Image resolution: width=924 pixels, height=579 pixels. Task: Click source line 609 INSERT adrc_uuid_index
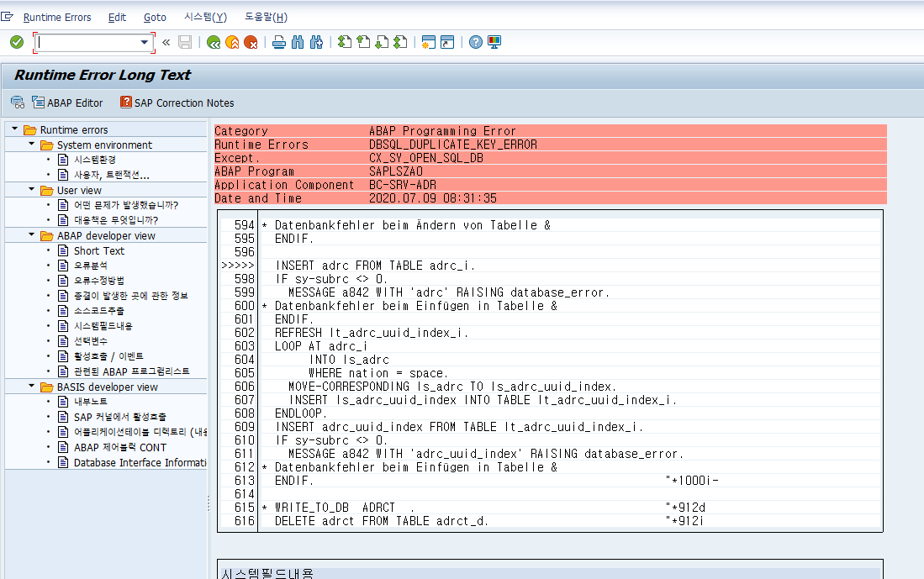coord(458,427)
